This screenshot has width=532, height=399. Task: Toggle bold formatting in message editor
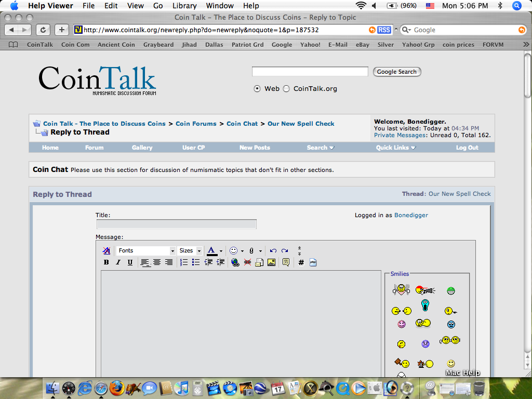pyautogui.click(x=106, y=262)
